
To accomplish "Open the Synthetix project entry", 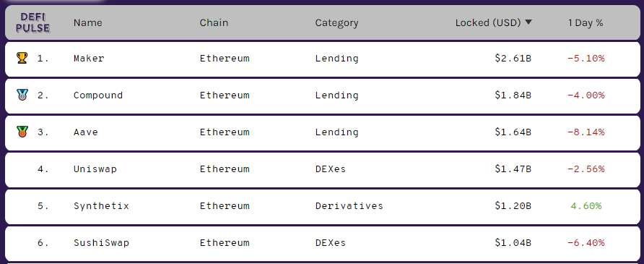I will [101, 205].
